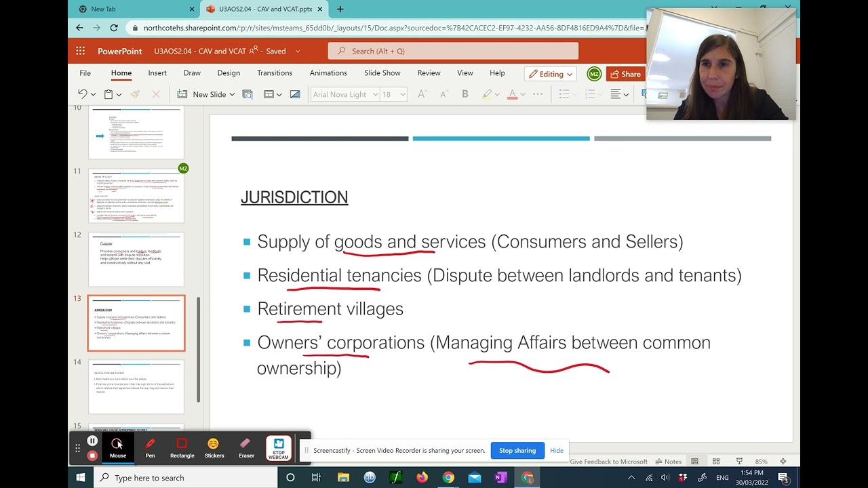
Task: Select slide 12 thumbnail
Action: coord(136,259)
